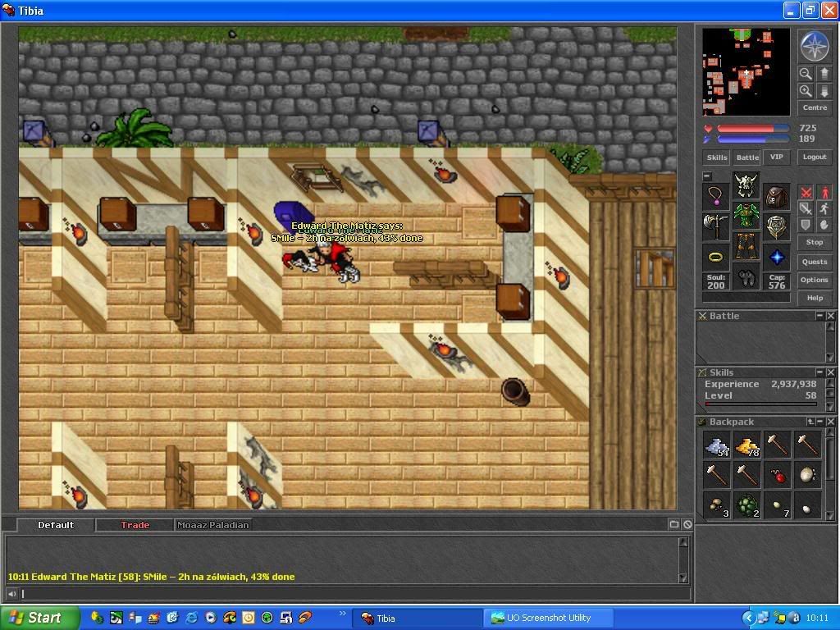The width and height of the screenshot is (840, 630).
Task: Focus the chat text input field
Action: pos(354,594)
